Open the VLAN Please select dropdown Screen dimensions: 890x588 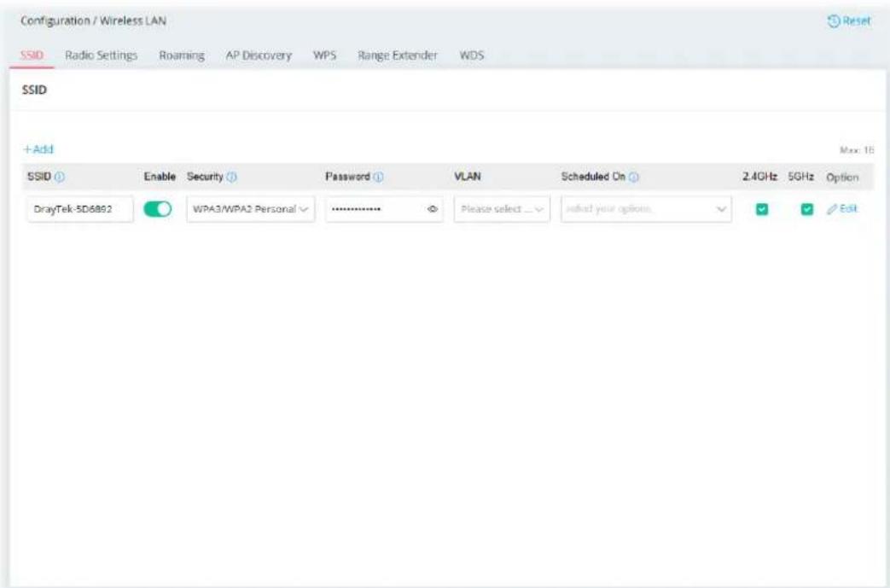pos(502,209)
